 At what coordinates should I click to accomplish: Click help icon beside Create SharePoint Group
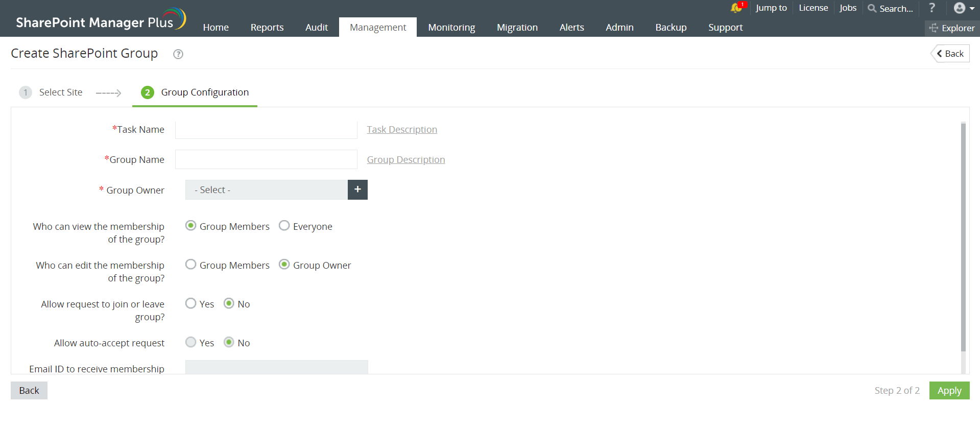click(178, 54)
